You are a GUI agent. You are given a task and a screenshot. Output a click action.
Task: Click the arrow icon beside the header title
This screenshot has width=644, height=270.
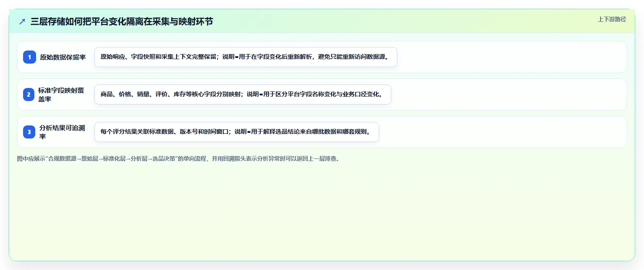(22, 21)
